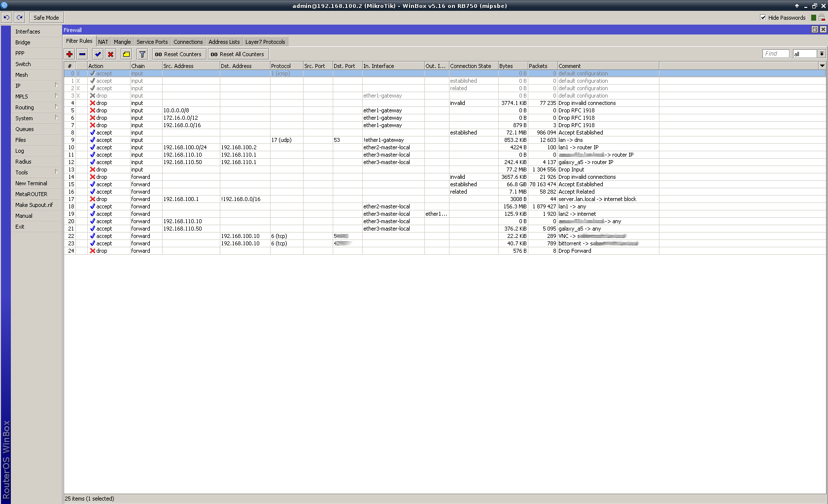Remove selected rule with minus icon
Screen dimensions: 828x504
tap(82, 54)
